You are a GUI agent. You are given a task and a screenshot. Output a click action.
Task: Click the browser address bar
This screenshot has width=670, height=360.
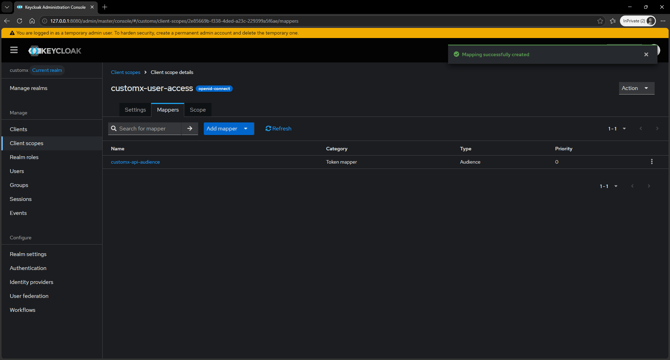click(x=316, y=21)
